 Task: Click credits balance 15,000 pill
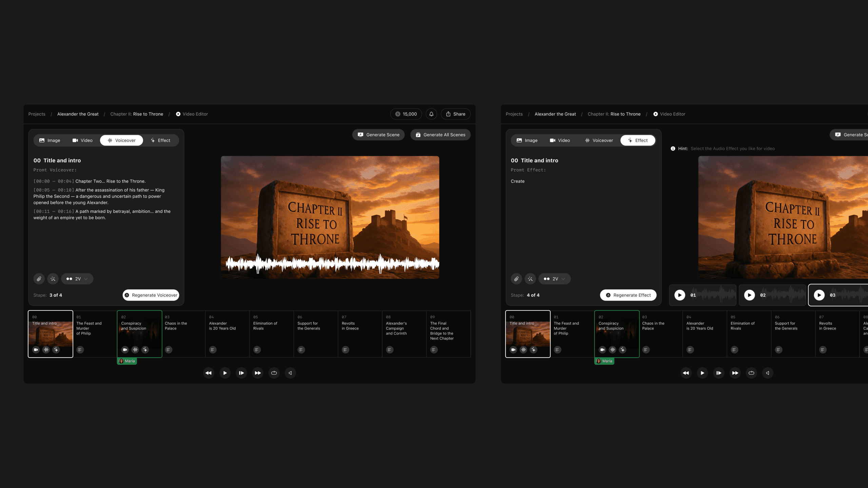(406, 114)
